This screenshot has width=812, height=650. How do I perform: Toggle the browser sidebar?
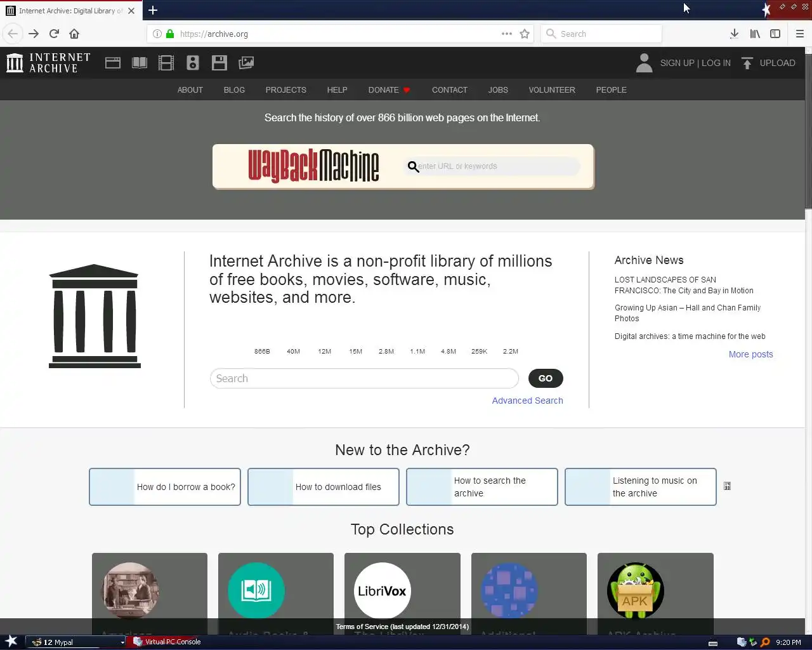tap(775, 34)
